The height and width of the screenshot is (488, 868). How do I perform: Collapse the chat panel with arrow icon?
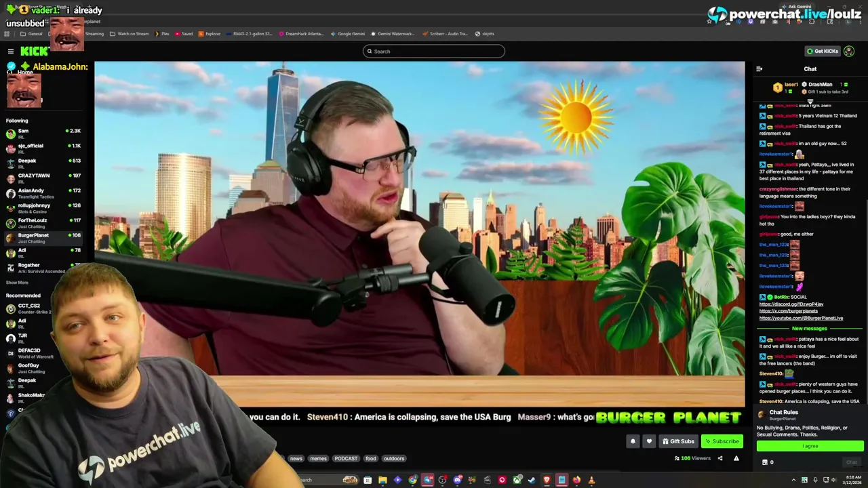coord(759,68)
